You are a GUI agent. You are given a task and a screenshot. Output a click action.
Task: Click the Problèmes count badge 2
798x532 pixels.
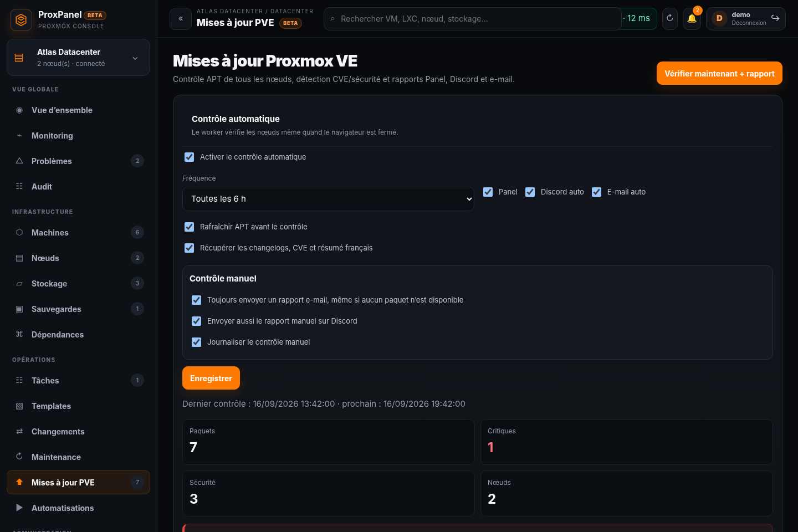(137, 161)
